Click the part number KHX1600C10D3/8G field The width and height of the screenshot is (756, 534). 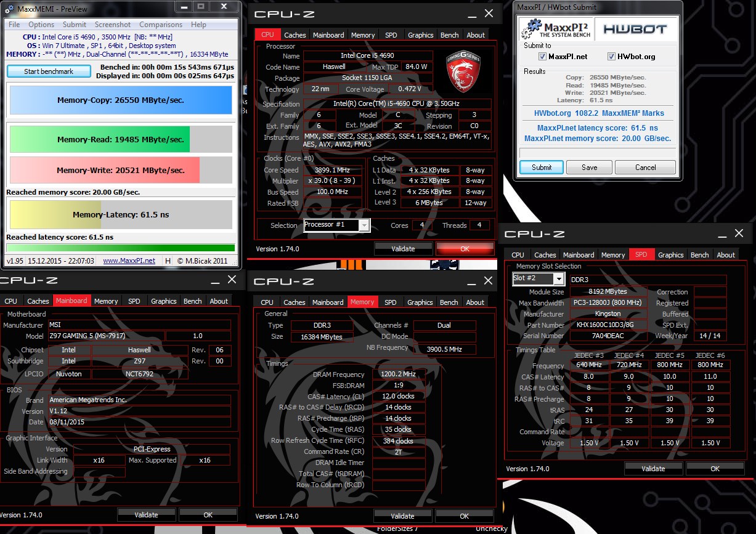[609, 325]
